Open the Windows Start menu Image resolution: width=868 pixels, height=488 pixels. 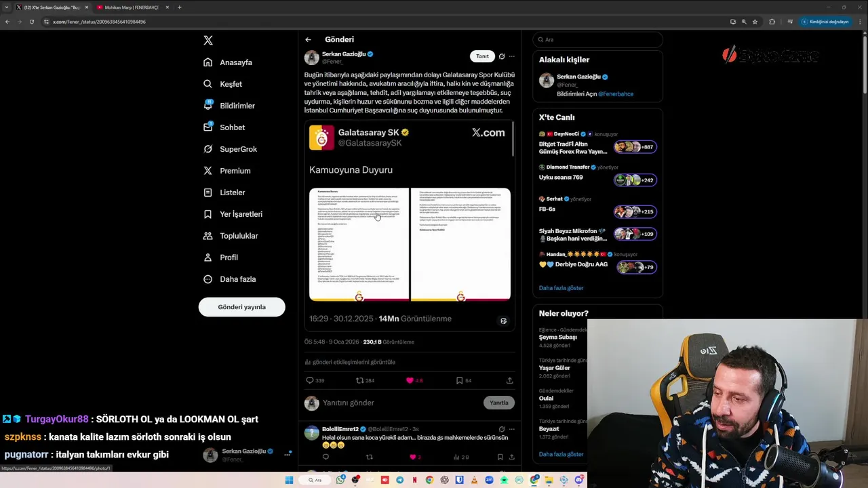click(x=289, y=480)
